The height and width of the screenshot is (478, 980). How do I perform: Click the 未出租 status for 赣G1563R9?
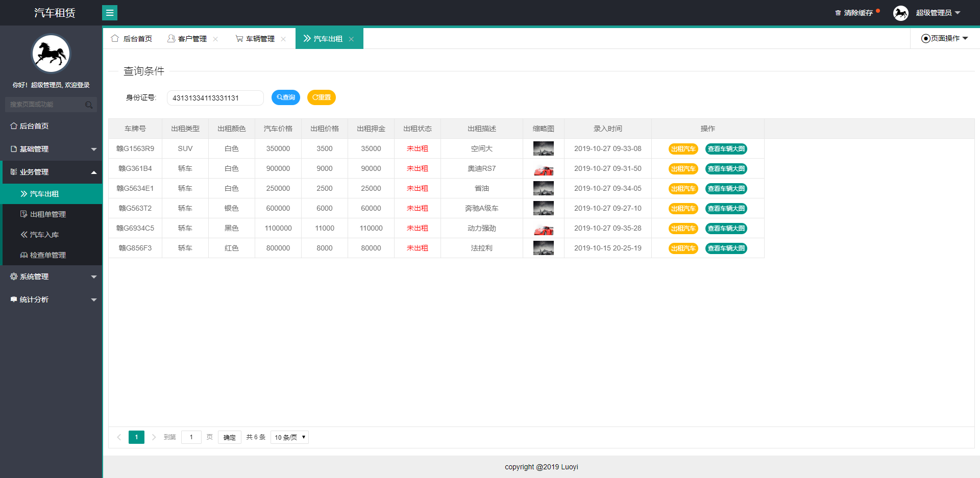418,148
